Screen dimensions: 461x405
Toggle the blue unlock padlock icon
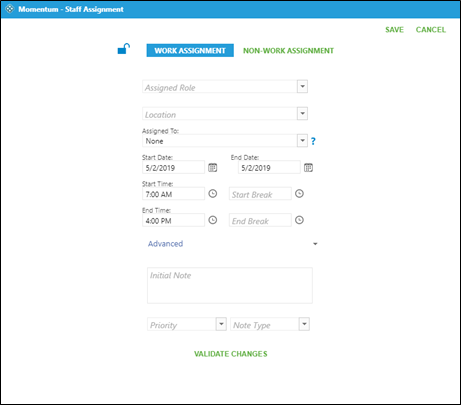click(124, 49)
